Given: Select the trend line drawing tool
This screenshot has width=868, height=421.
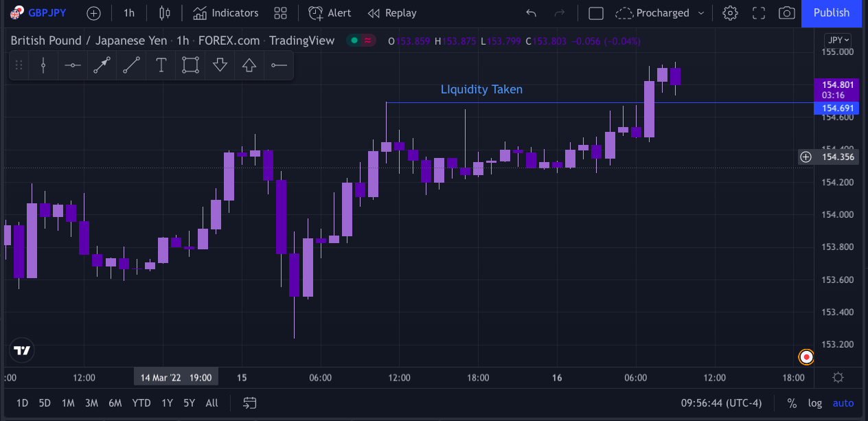Looking at the screenshot, I should coord(132,65).
